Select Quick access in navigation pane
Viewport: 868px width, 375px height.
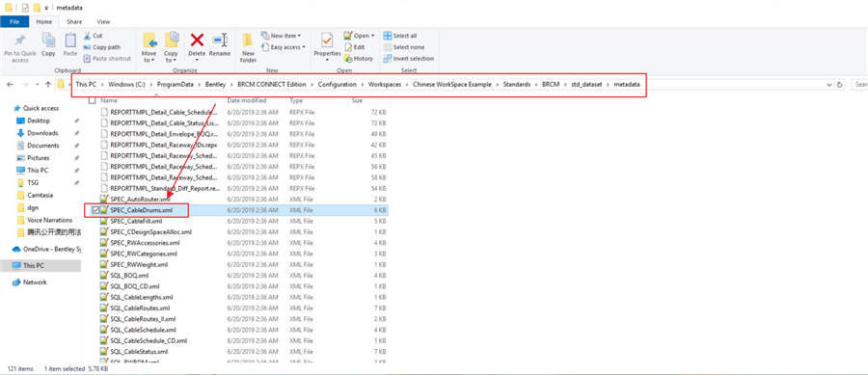tap(41, 108)
